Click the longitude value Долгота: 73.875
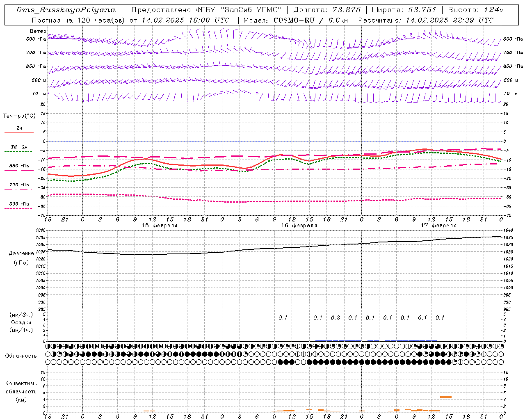The image size is (525, 420). (x=327, y=10)
